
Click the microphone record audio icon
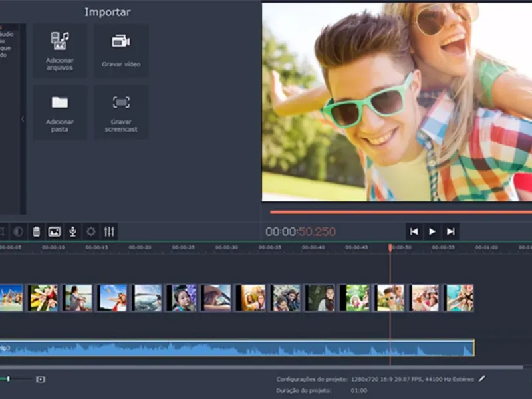72,231
